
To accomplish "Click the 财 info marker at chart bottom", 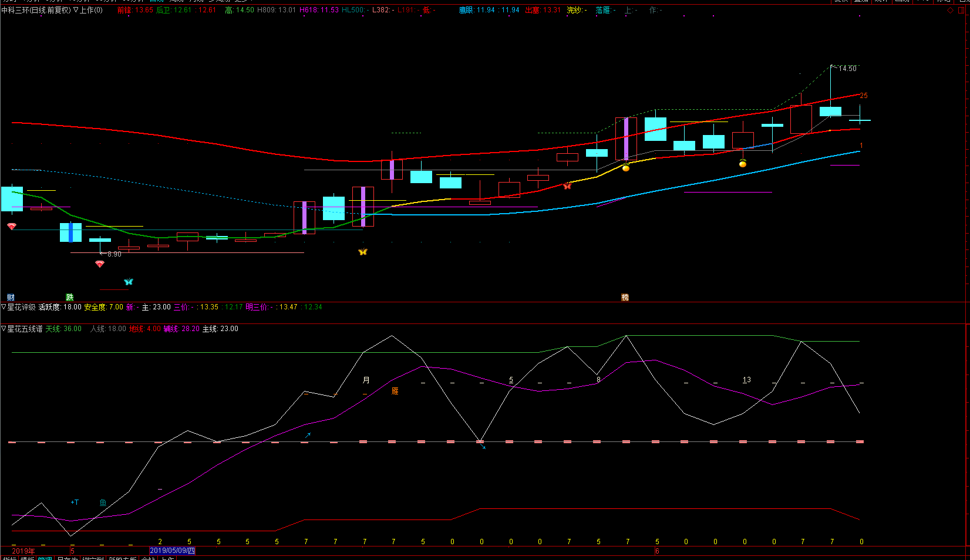I will tap(11, 298).
